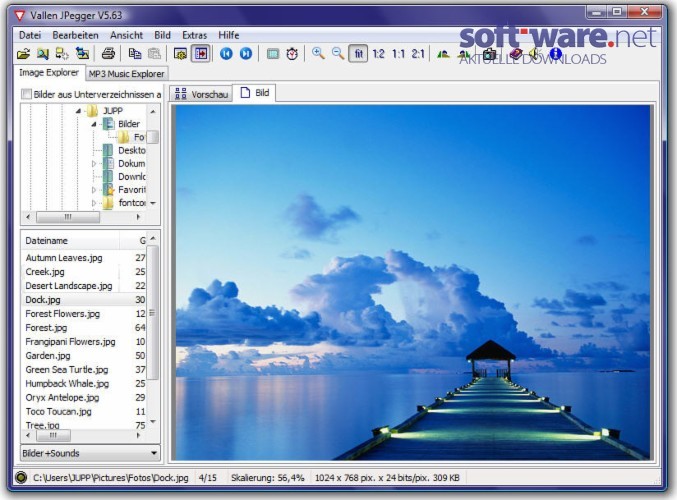Set zoom to 1:1

coord(398,54)
